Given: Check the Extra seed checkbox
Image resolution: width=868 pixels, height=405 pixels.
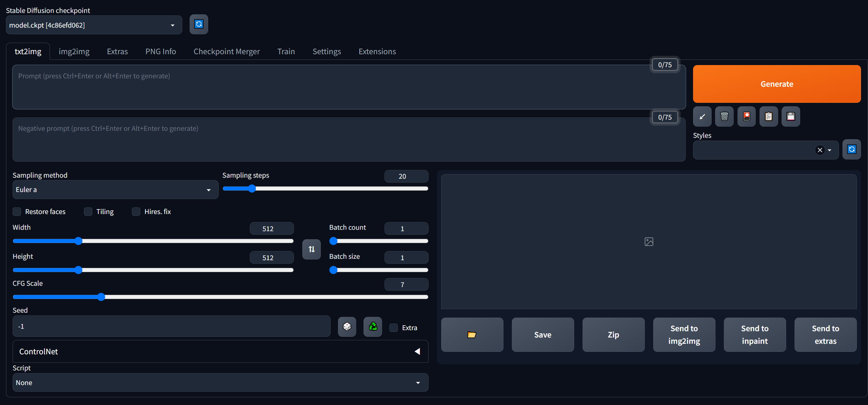Looking at the screenshot, I should pos(394,328).
